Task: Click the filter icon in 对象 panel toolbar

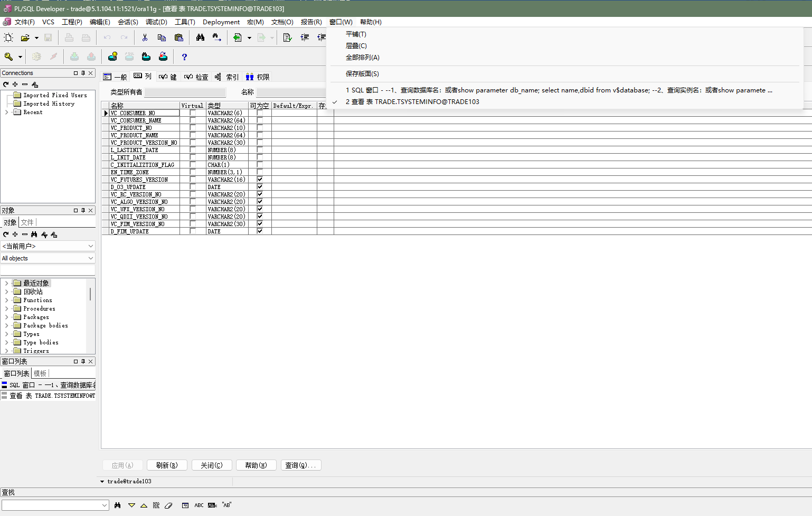Action: point(44,234)
